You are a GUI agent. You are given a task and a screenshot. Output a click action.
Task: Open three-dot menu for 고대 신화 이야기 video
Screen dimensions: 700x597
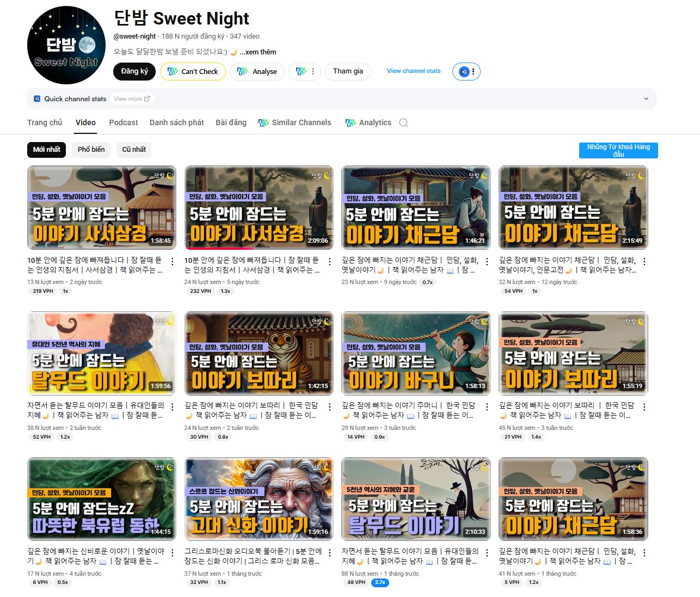[330, 553]
